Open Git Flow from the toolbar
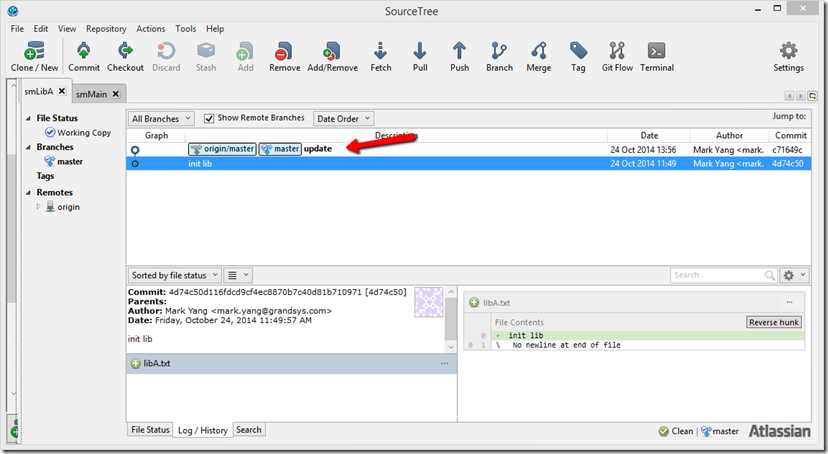The width and height of the screenshot is (828, 454). 617,57
